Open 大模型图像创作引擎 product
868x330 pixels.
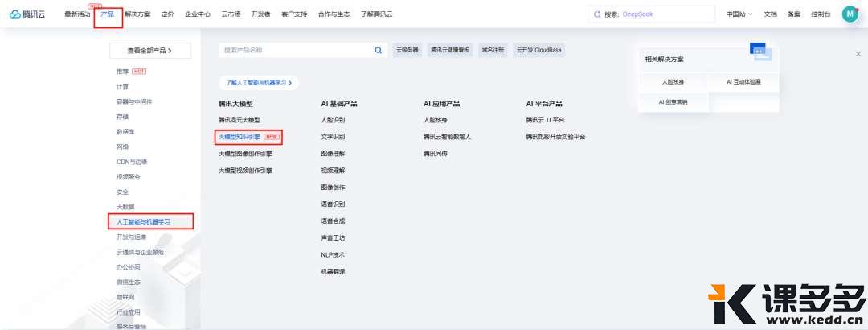point(245,154)
